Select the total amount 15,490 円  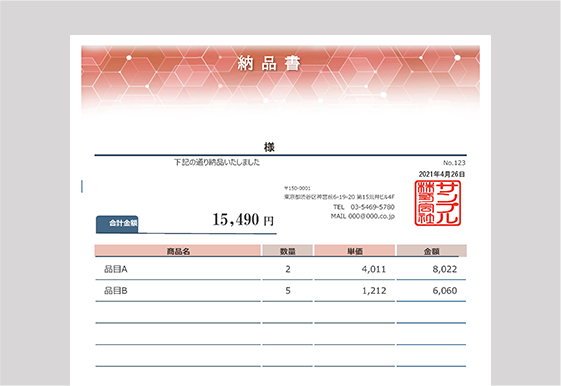[x=243, y=220]
